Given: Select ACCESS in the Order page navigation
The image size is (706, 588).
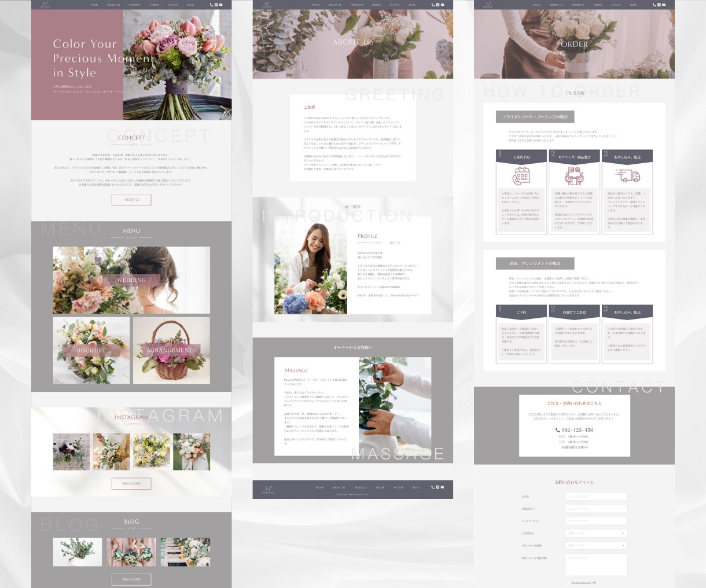Looking at the screenshot, I should pos(616,5).
